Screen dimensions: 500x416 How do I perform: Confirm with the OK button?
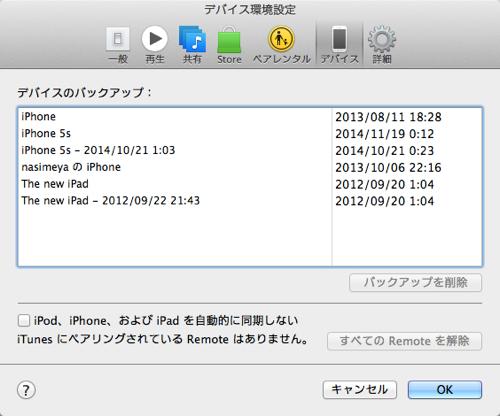point(445,390)
